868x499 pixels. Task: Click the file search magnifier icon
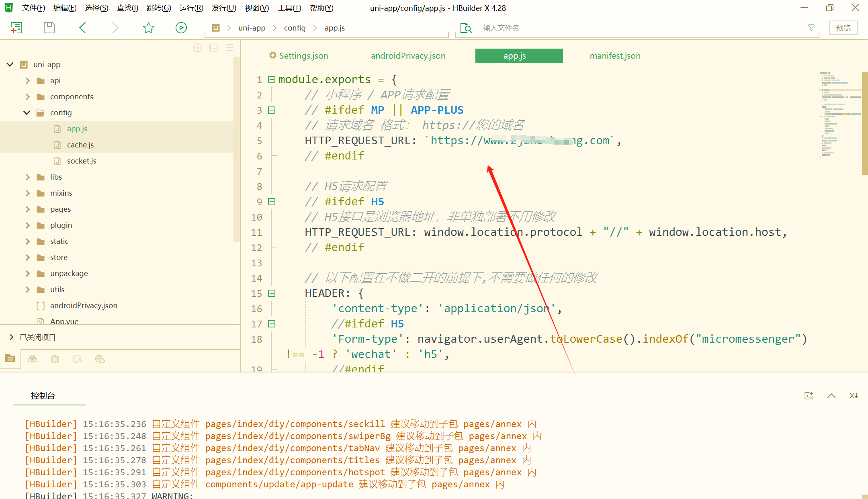[x=466, y=28]
